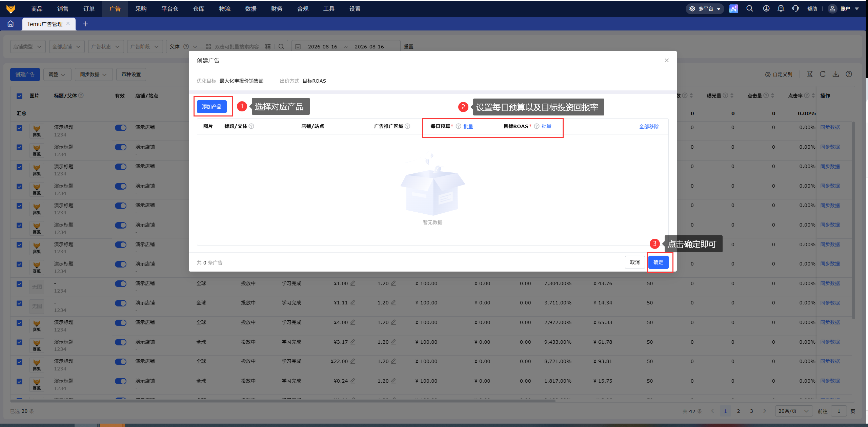This screenshot has width=868, height=427.
Task: Click 批量 link next to 目标ROAS
Action: point(546,126)
